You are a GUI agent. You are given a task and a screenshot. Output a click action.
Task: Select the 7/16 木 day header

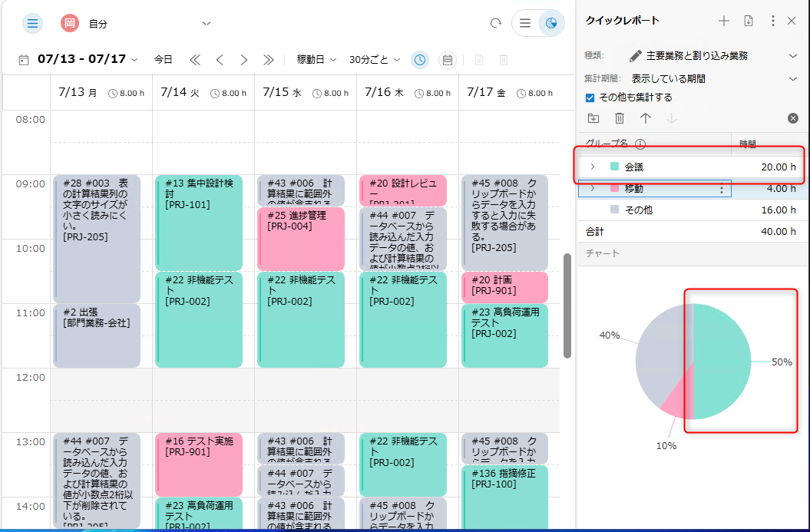(408, 92)
